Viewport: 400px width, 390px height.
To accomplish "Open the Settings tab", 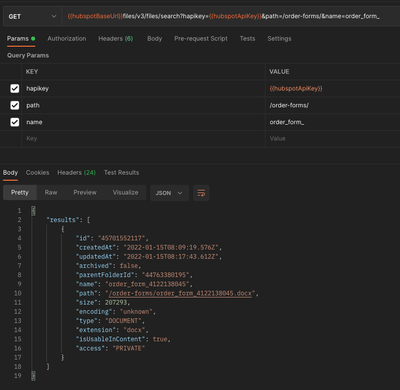I will [279, 39].
